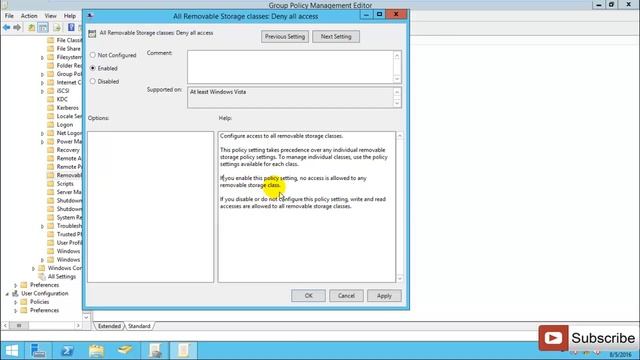This screenshot has width=640, height=360.
Task: Open the File menu
Action: click(x=9, y=16)
